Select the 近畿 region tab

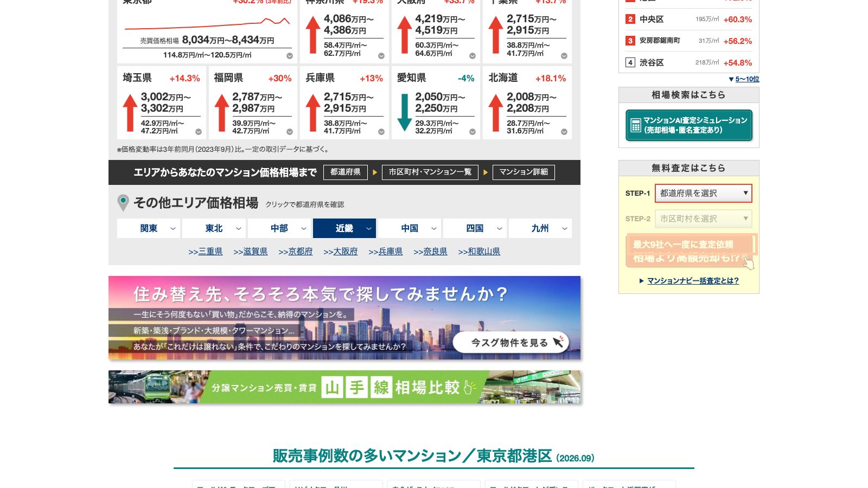click(344, 228)
